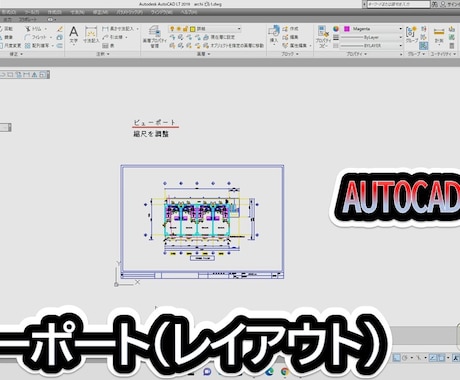
Task: Click the yellow layer color square
Action: pos(192,29)
